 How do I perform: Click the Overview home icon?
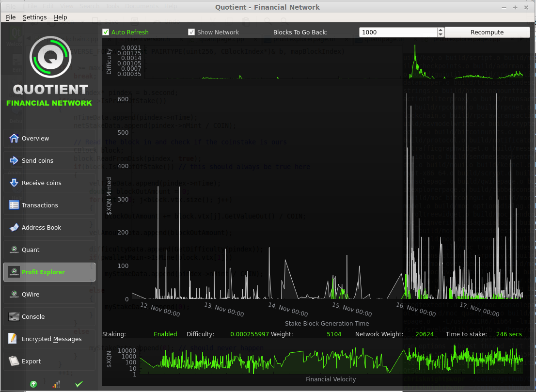coord(14,138)
